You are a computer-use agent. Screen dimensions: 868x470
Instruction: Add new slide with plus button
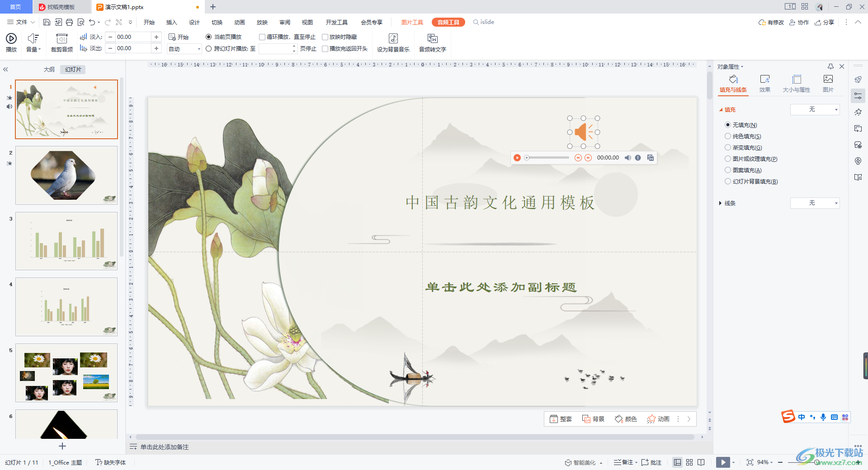(62, 446)
